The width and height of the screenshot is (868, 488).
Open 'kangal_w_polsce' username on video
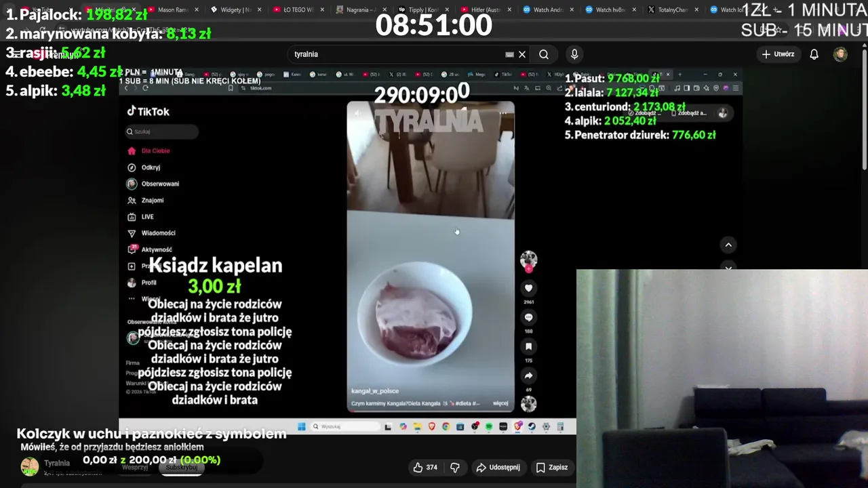tap(375, 391)
